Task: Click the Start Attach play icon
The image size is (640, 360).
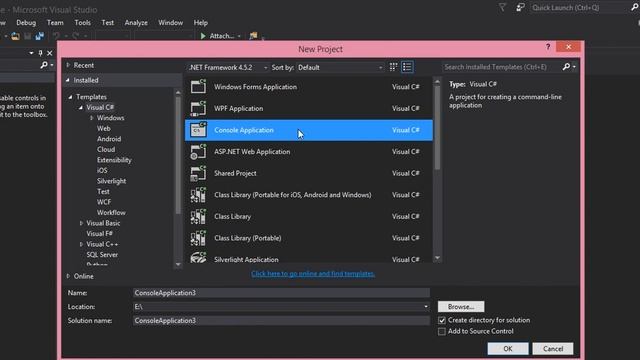Action: point(203,36)
